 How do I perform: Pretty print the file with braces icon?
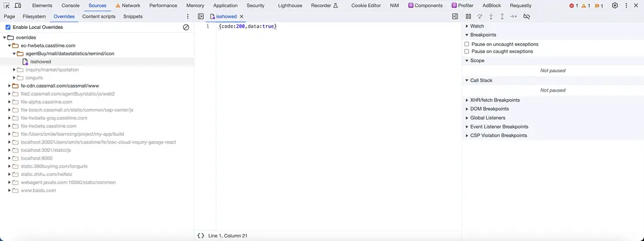[201, 236]
